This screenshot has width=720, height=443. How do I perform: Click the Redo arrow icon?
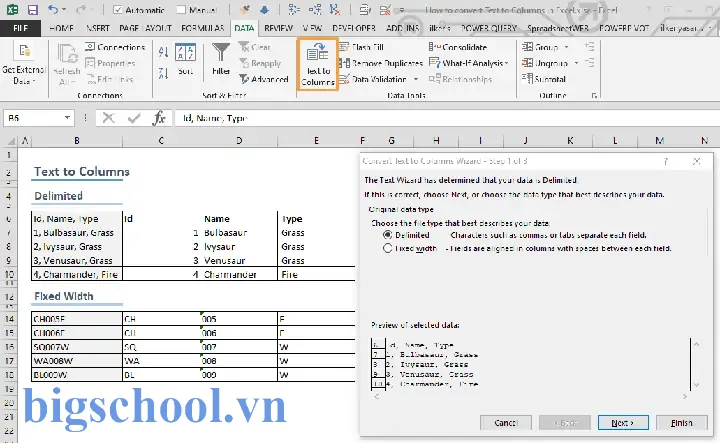click(x=81, y=9)
